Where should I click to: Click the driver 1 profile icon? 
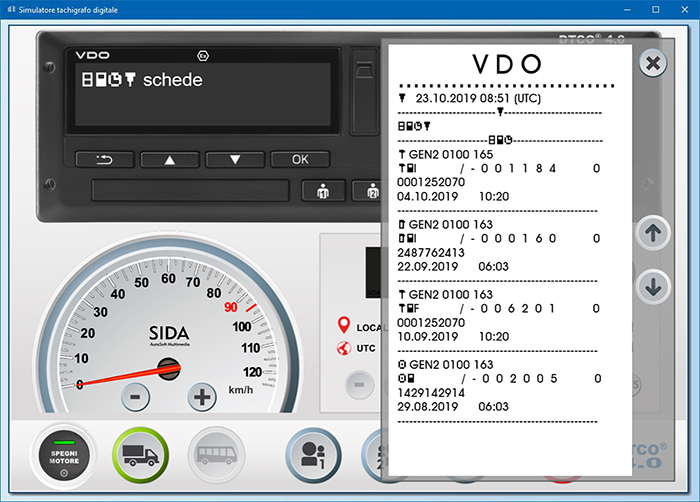point(313,457)
